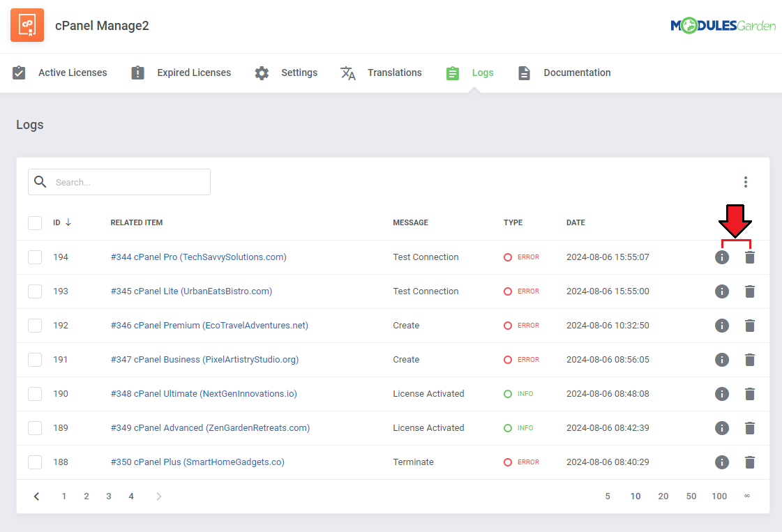Check the box for log 192
This screenshot has width=782, height=532.
(35, 326)
